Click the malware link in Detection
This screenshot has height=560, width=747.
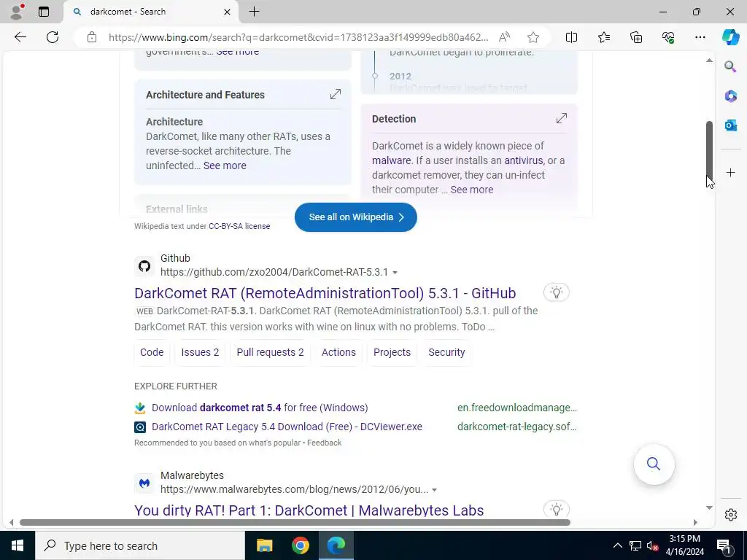(x=391, y=160)
